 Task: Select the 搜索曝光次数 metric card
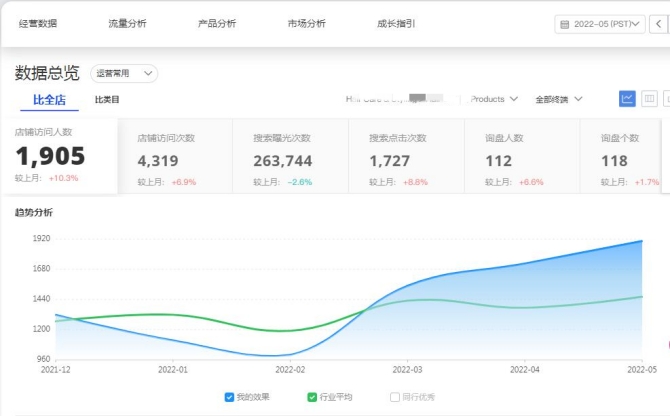[290, 155]
